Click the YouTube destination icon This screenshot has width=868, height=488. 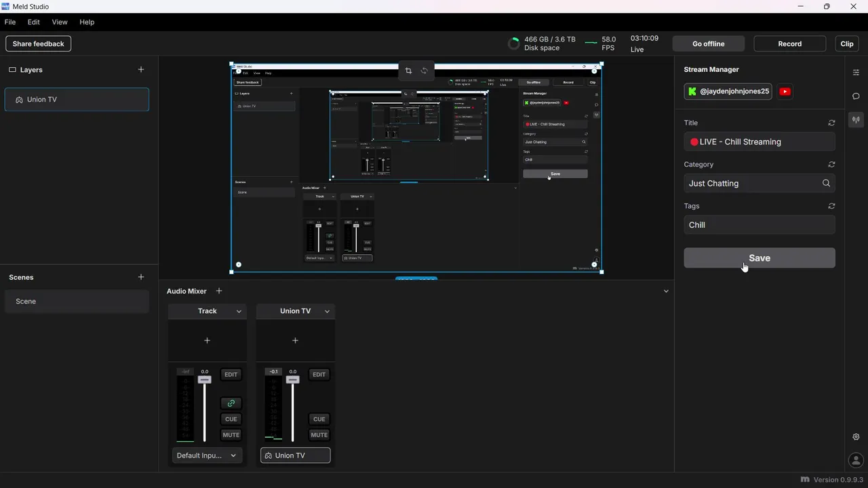pos(785,91)
